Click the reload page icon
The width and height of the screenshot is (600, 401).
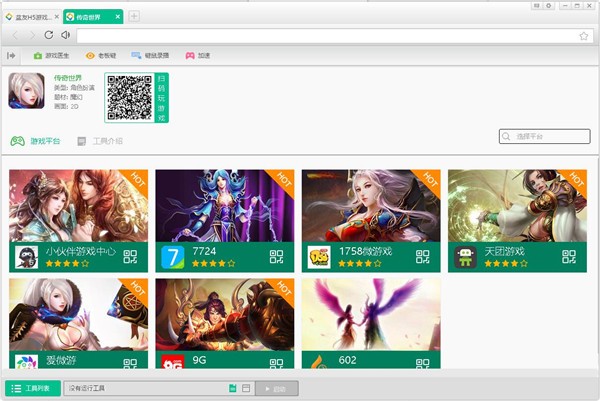pyautogui.click(x=48, y=35)
